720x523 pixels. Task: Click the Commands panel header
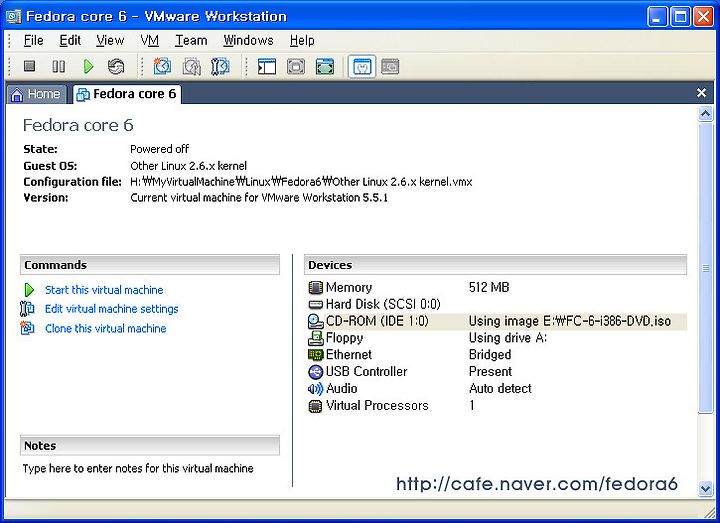[x=150, y=265]
